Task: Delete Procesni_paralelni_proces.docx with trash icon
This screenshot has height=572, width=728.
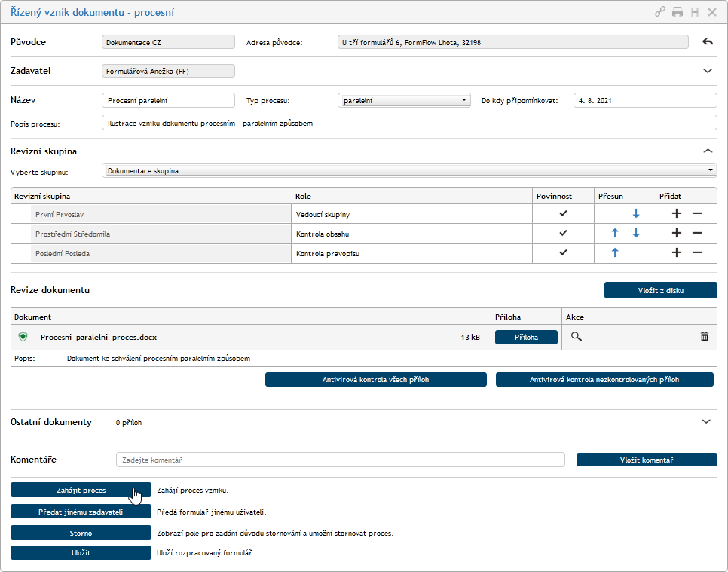Action: [x=704, y=337]
